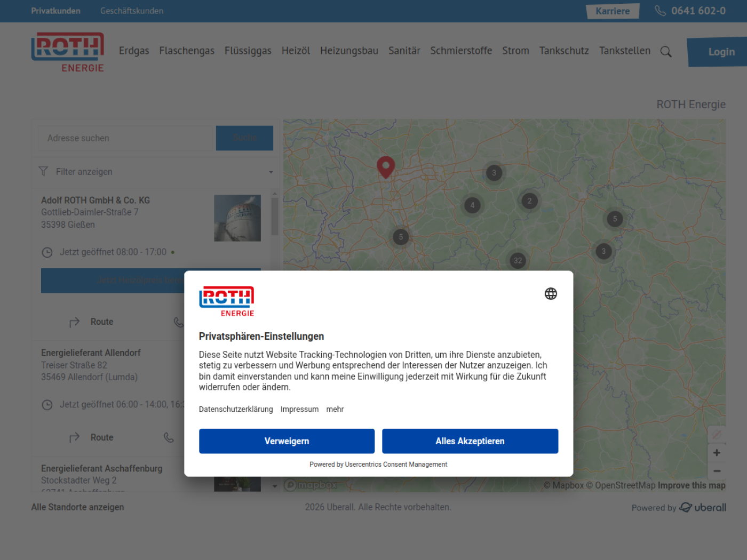Switch to Privatkunden tab

coord(55,11)
